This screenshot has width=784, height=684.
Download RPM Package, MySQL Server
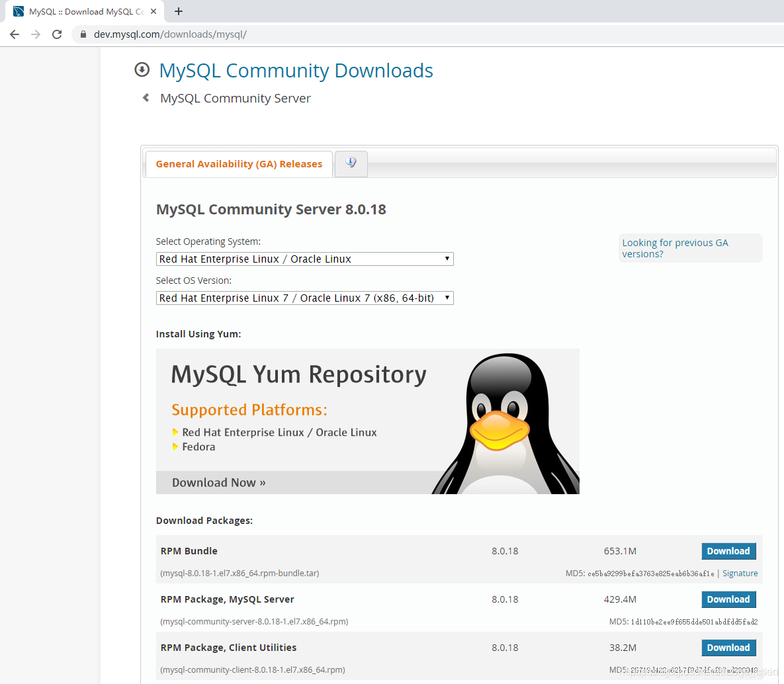click(x=728, y=599)
